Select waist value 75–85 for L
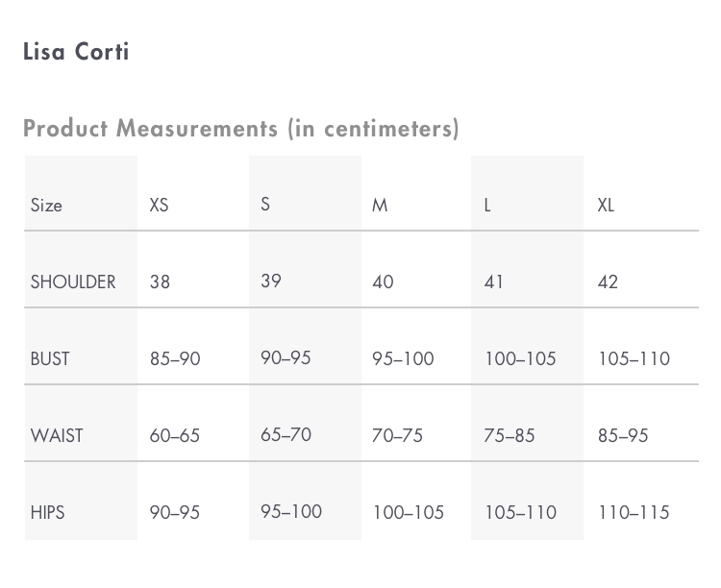This screenshot has height=588, width=721. pyautogui.click(x=509, y=435)
